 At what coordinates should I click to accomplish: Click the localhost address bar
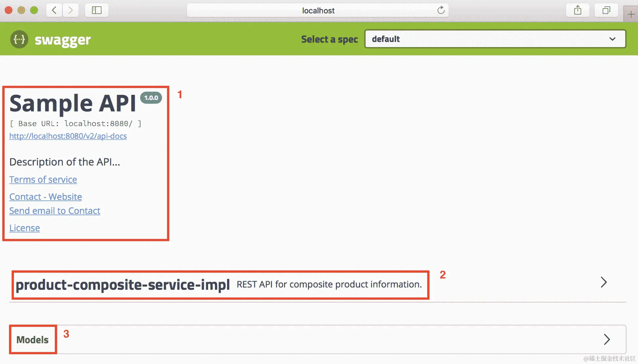317,10
